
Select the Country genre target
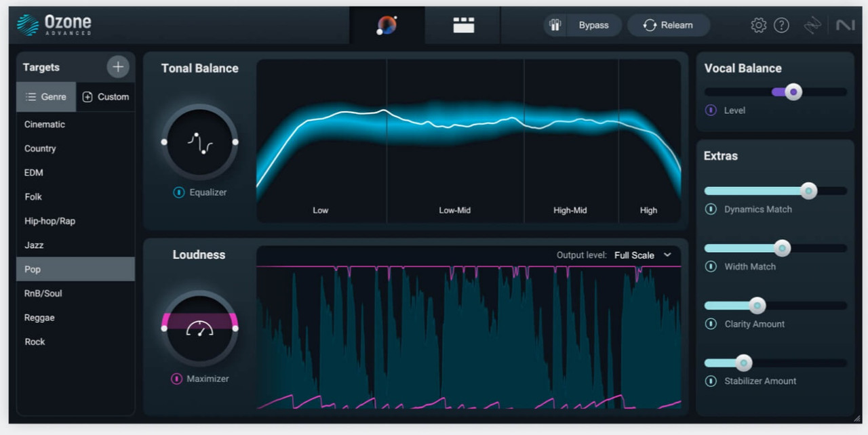(75, 148)
